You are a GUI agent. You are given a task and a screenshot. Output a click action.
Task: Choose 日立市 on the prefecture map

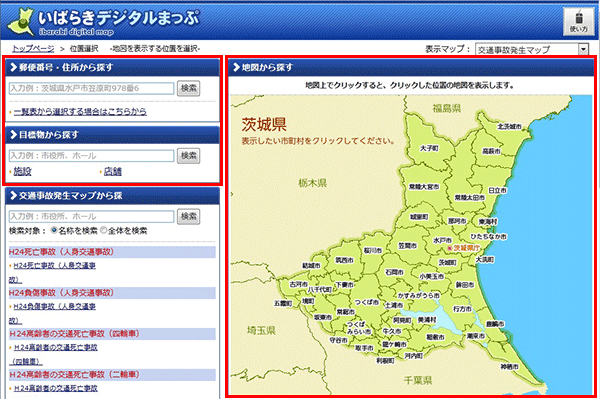tap(497, 190)
